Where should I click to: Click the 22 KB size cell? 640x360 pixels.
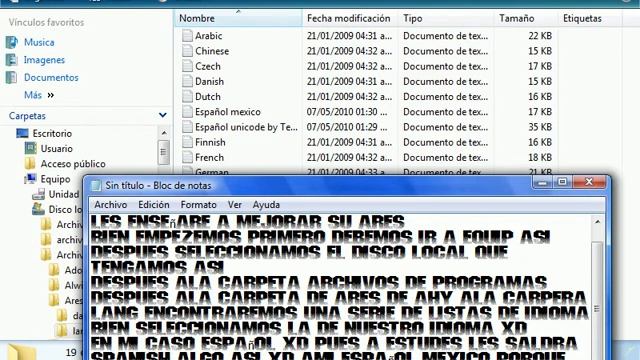[x=540, y=36]
